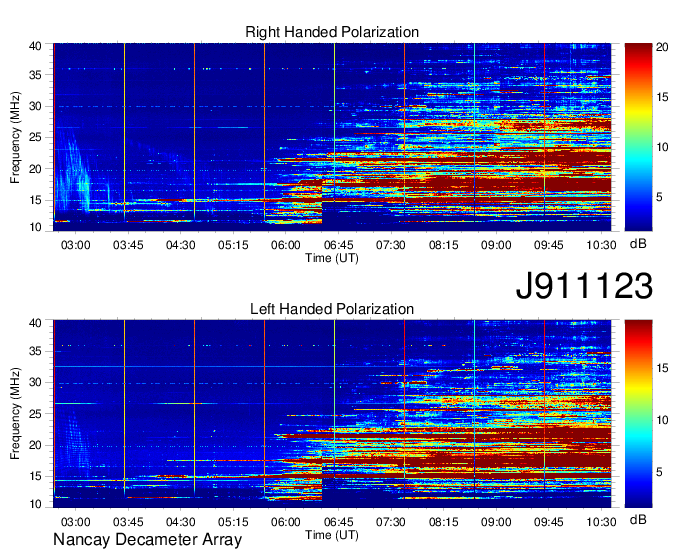Click the '30' frequency tick of Right Handed plot
680x552 pixels.
[x=35, y=106]
